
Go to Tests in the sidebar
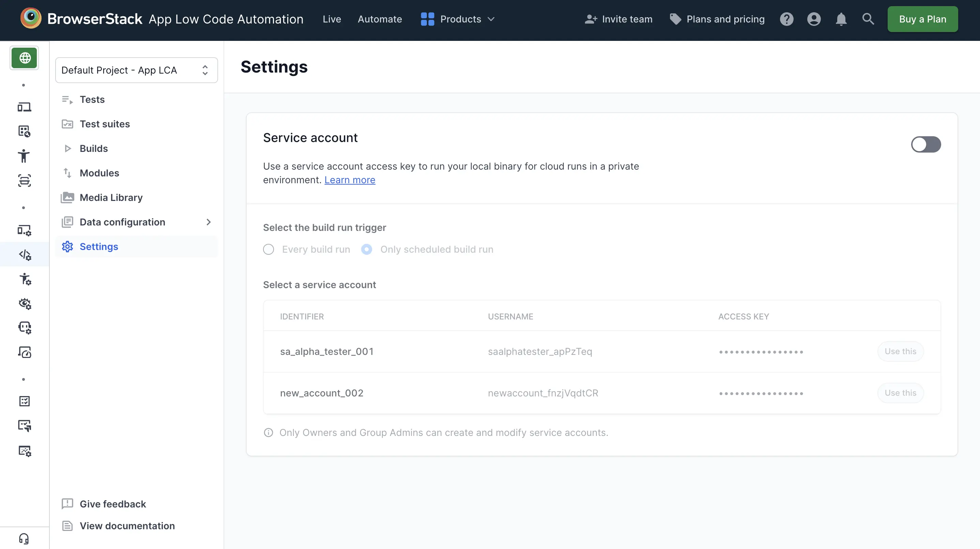(x=136, y=99)
